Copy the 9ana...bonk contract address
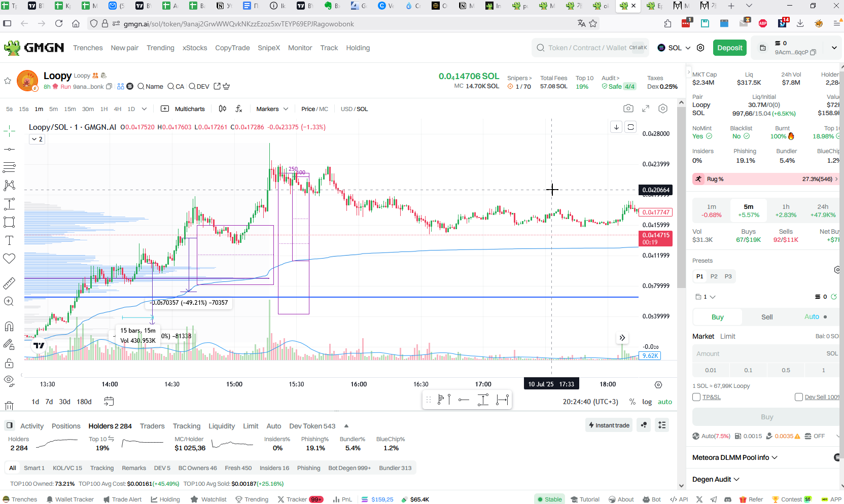 click(109, 87)
